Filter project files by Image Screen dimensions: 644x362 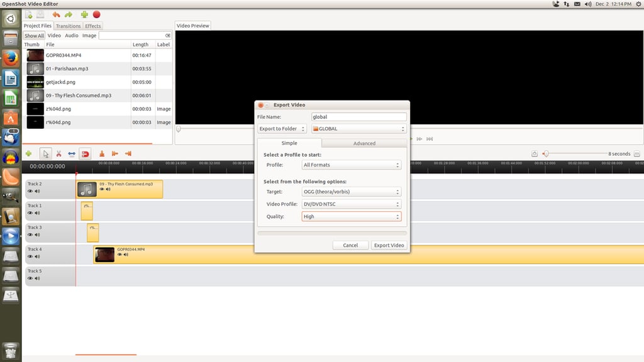coord(89,35)
